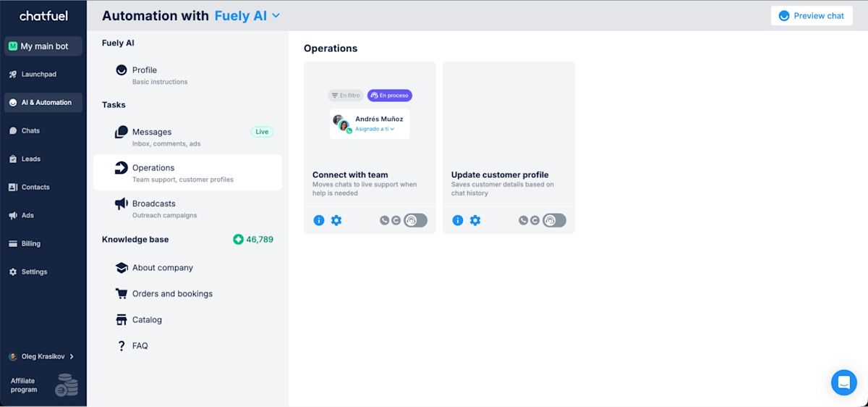Click the Live badge on Messages

(262, 132)
